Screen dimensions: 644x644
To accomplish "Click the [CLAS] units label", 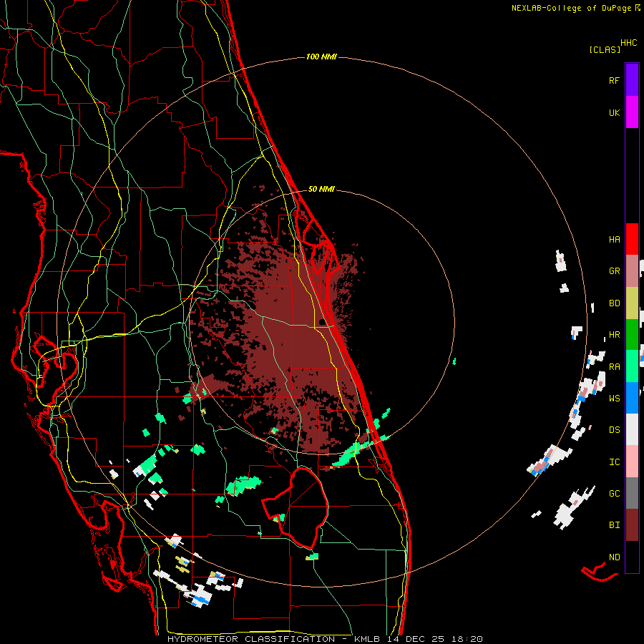I will 605,50.
